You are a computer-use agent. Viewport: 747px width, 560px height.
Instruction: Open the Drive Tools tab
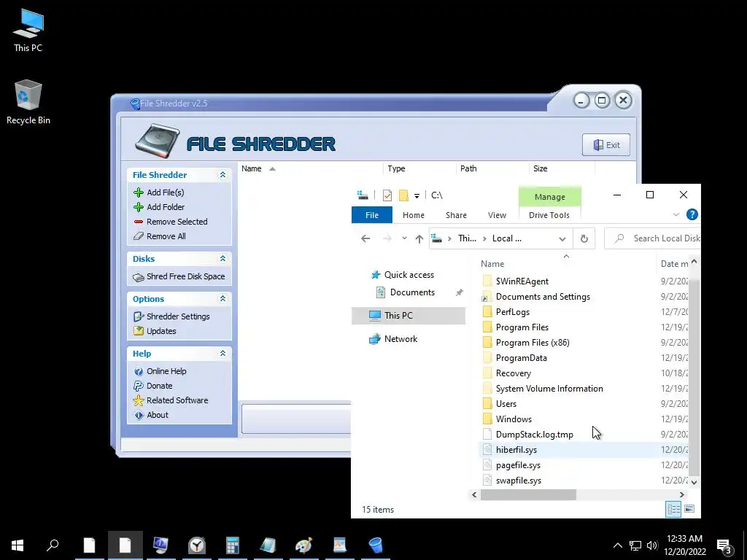[x=549, y=215]
